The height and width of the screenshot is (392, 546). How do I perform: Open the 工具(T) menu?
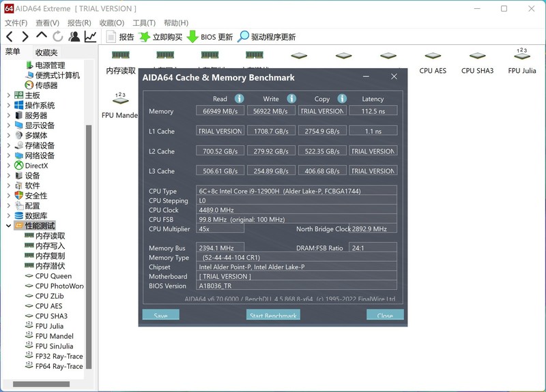pos(144,23)
